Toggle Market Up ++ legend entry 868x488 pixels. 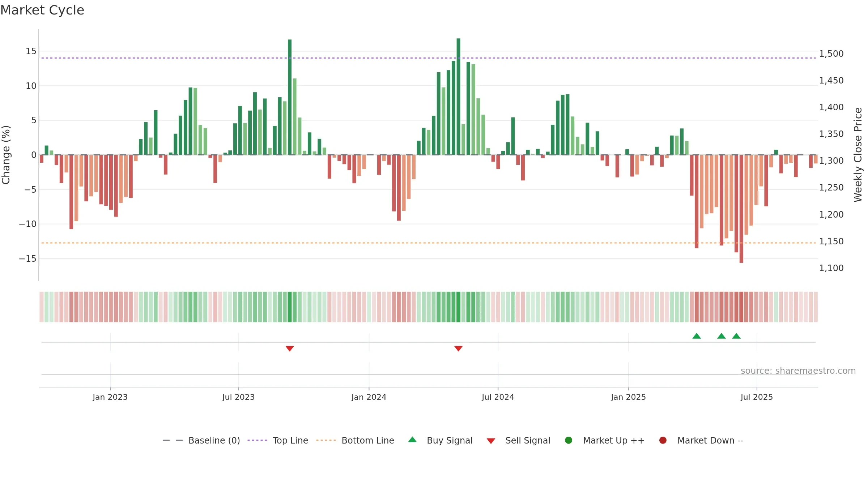[x=605, y=441]
